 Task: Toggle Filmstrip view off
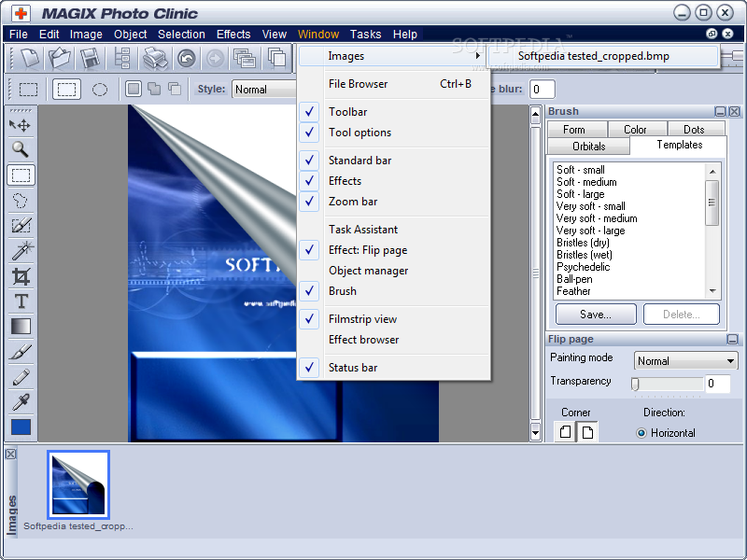click(x=393, y=319)
